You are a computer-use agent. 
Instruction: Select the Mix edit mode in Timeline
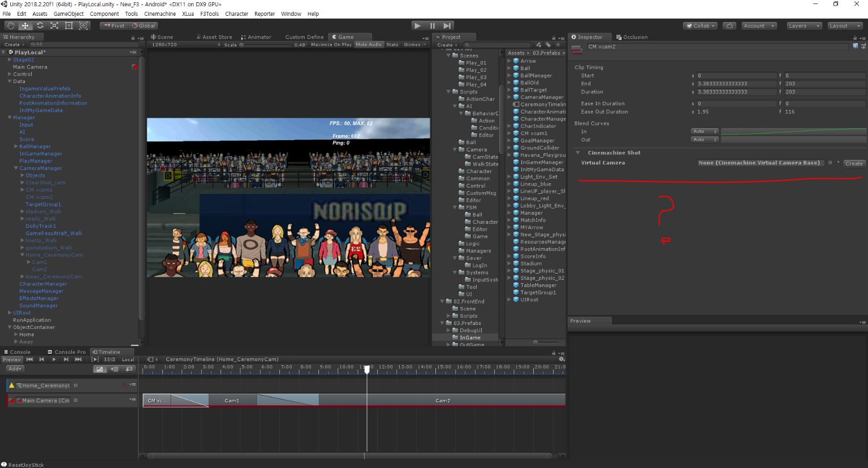(100, 369)
